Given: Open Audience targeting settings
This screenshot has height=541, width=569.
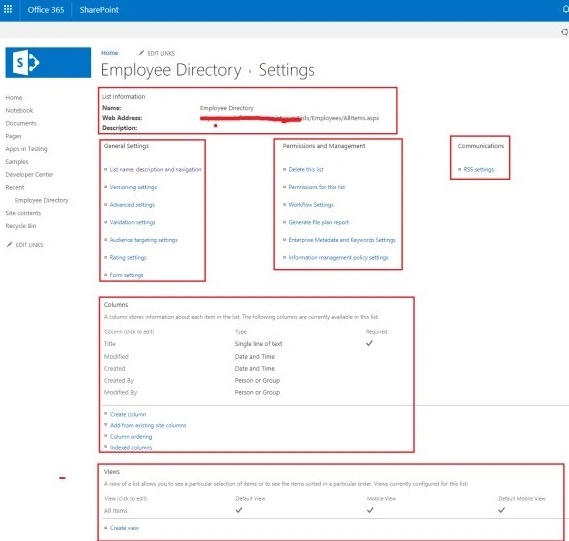Looking at the screenshot, I should [143, 240].
